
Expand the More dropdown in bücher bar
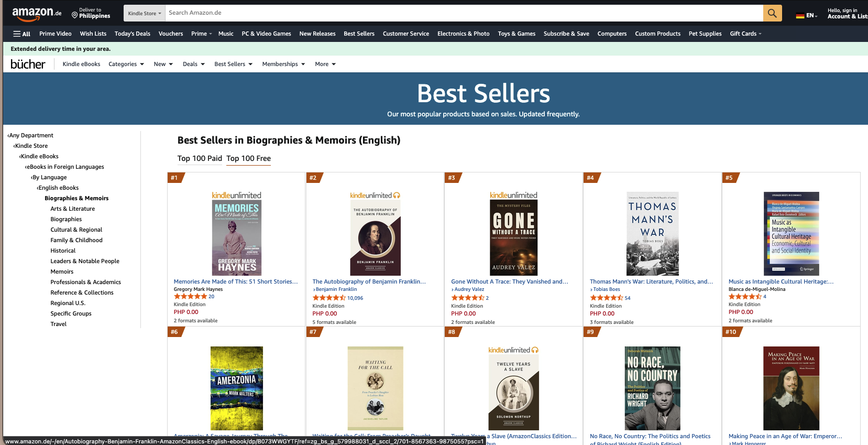pyautogui.click(x=325, y=64)
